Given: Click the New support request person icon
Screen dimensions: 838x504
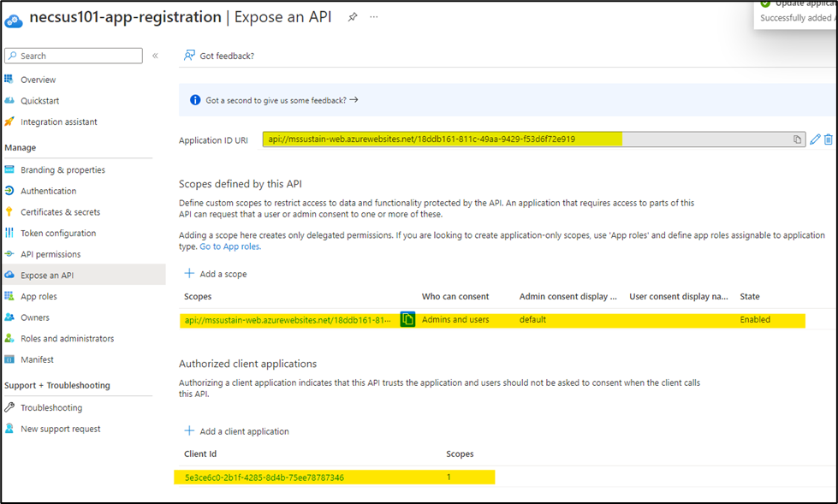Looking at the screenshot, I should [x=9, y=429].
